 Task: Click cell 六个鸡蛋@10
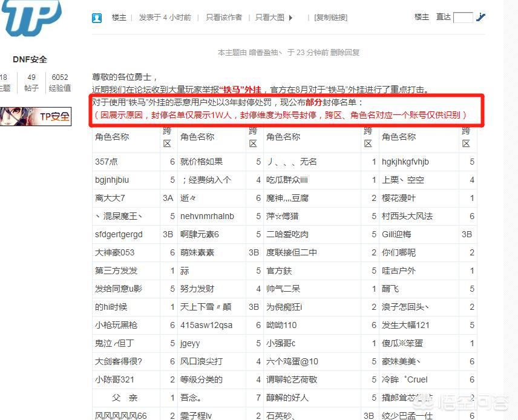(x=292, y=361)
